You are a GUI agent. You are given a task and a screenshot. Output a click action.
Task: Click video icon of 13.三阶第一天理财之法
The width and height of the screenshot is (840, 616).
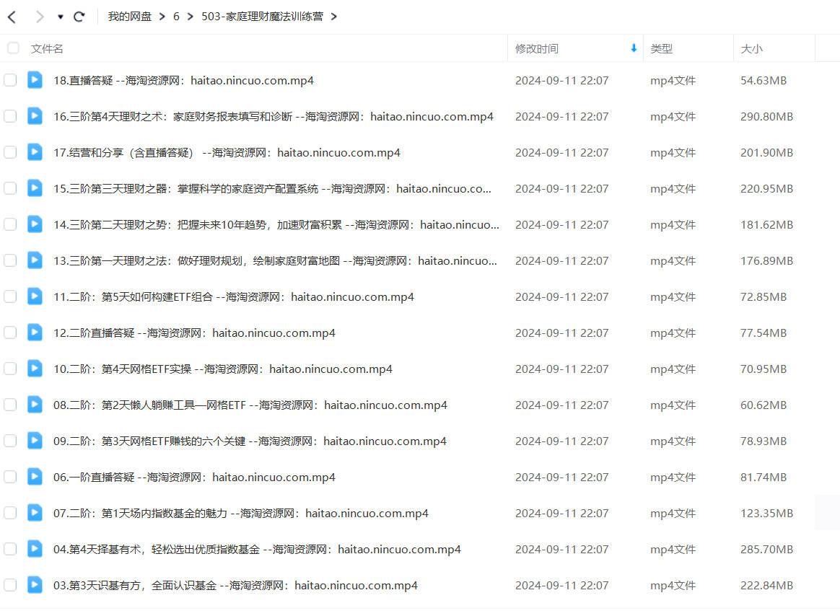(35, 260)
